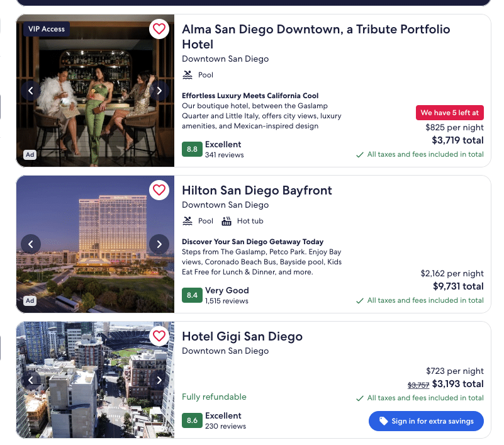The image size is (504, 445).
Task: Click the Ad label on Alma San Diego photo
Action: [30, 155]
